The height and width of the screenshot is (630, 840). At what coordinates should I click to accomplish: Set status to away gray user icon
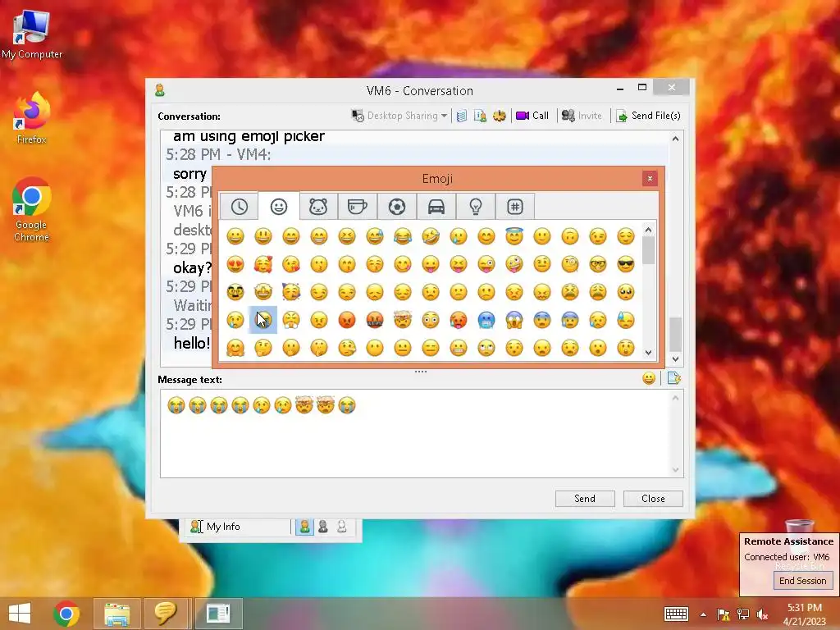323,527
